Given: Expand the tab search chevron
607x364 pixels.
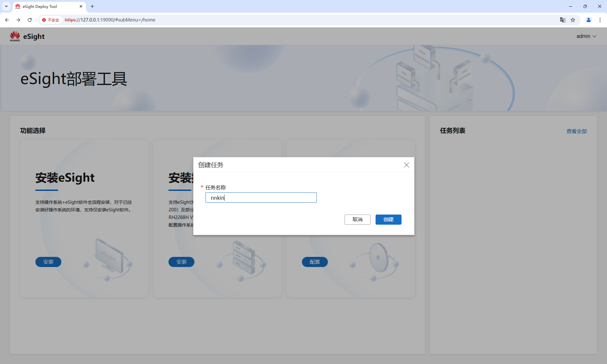Looking at the screenshot, I should point(6,6).
